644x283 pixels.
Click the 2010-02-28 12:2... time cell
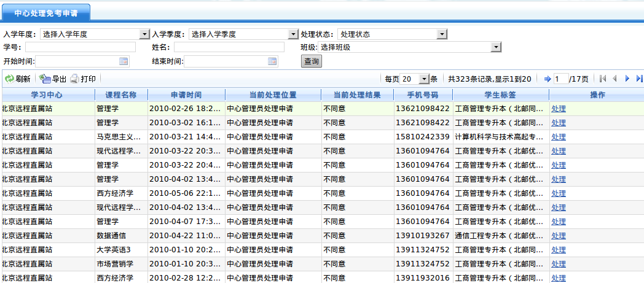point(186,278)
